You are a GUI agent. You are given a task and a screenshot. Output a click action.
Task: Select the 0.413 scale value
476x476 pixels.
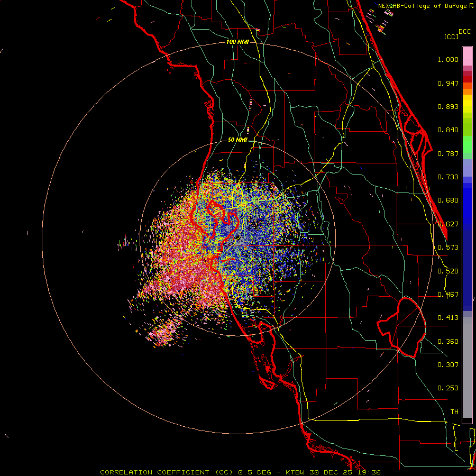pos(448,318)
